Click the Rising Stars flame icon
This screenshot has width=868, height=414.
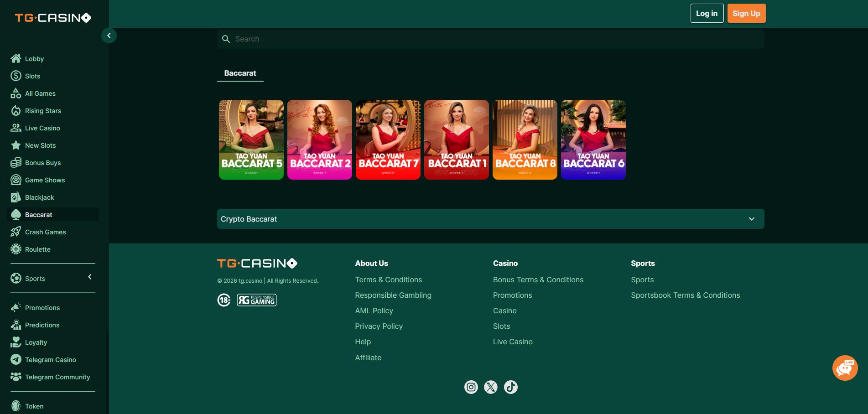pyautogui.click(x=16, y=110)
